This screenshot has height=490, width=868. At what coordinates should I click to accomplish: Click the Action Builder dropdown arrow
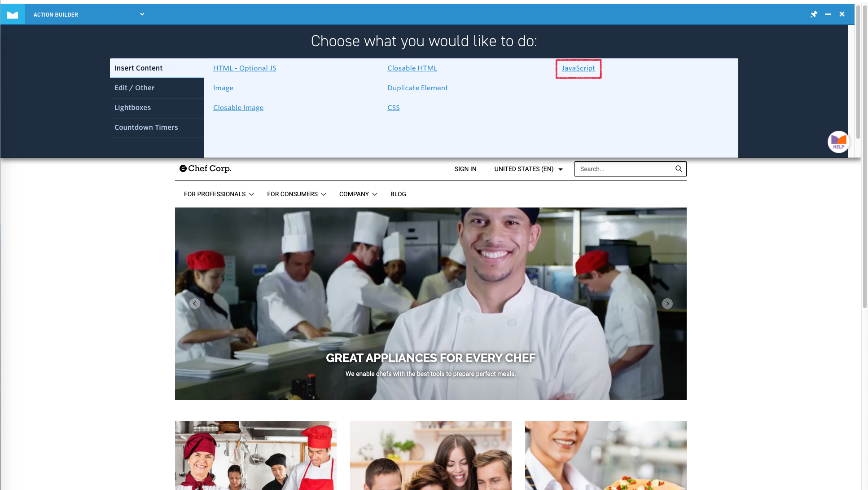click(141, 14)
